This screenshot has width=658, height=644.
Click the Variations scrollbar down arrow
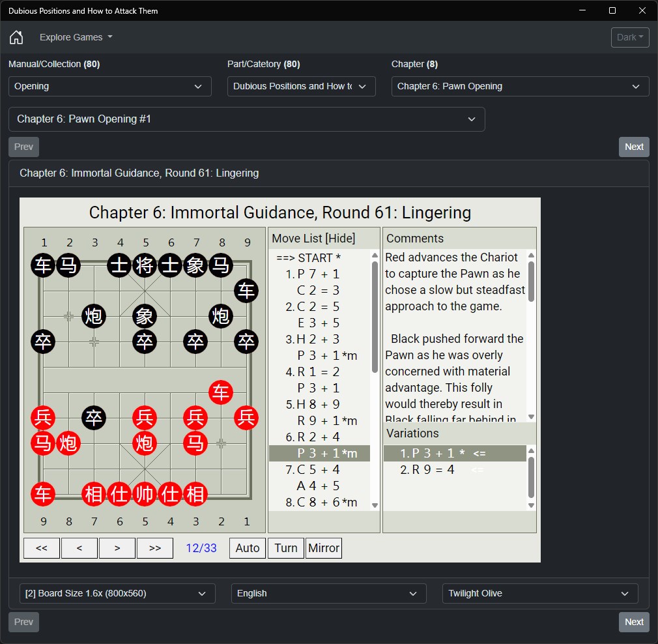(531, 505)
